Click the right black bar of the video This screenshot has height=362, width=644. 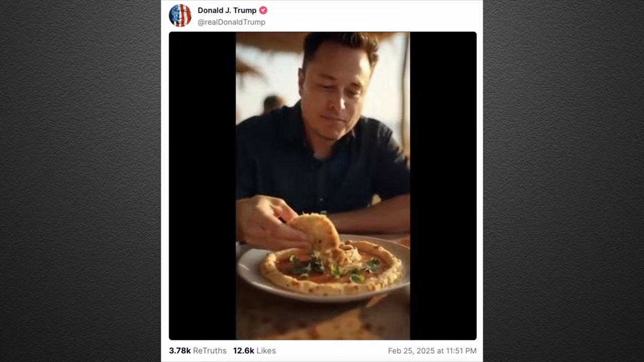(x=443, y=186)
